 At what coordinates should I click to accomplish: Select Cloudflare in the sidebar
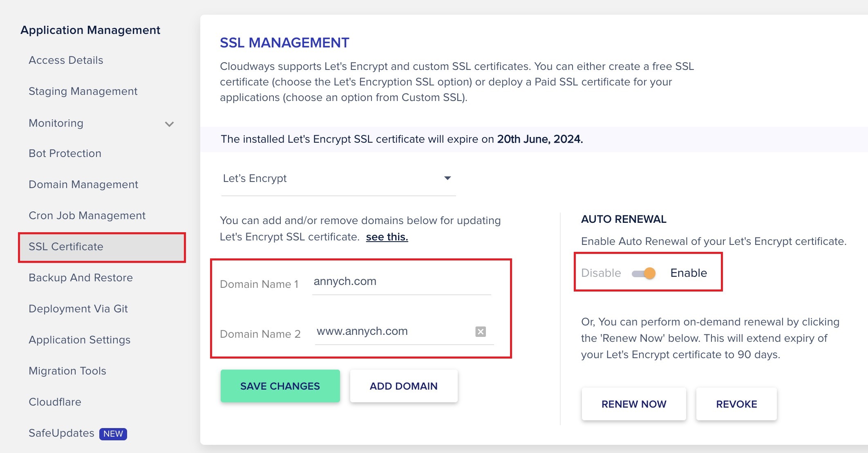pos(55,402)
